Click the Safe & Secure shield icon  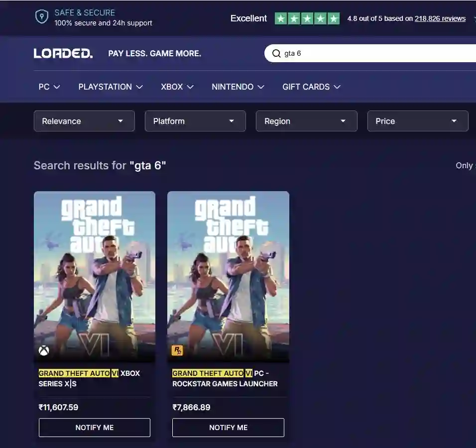click(x=42, y=17)
